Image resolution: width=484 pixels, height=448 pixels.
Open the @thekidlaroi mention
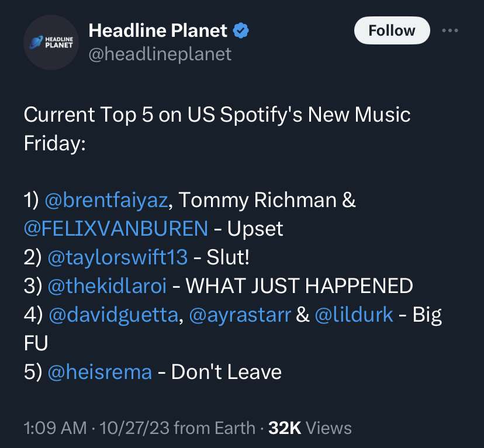(107, 285)
